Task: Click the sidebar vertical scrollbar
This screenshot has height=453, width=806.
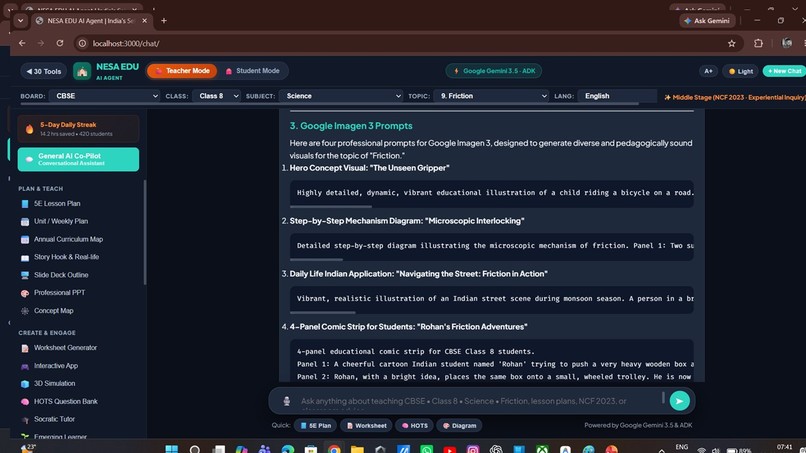Action: tap(145, 232)
